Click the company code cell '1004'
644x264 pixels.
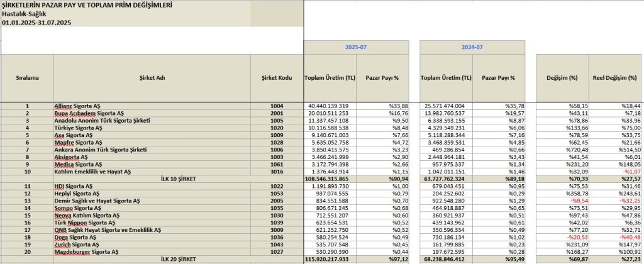(277, 106)
